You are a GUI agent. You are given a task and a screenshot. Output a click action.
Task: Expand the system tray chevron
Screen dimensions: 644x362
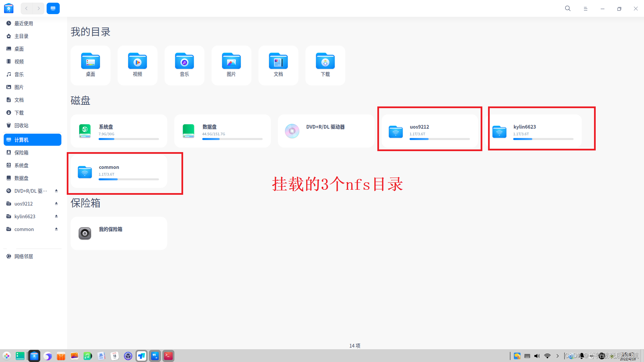558,356
